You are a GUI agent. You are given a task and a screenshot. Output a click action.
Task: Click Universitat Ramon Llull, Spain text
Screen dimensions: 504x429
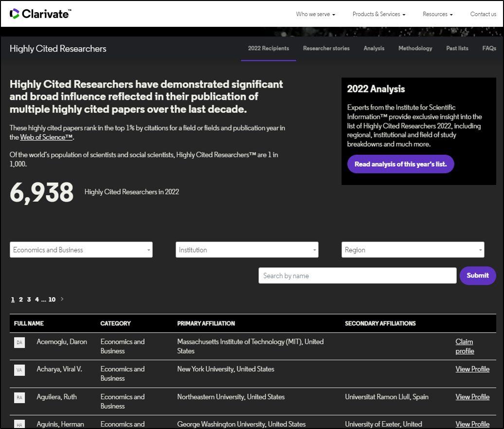(x=387, y=397)
